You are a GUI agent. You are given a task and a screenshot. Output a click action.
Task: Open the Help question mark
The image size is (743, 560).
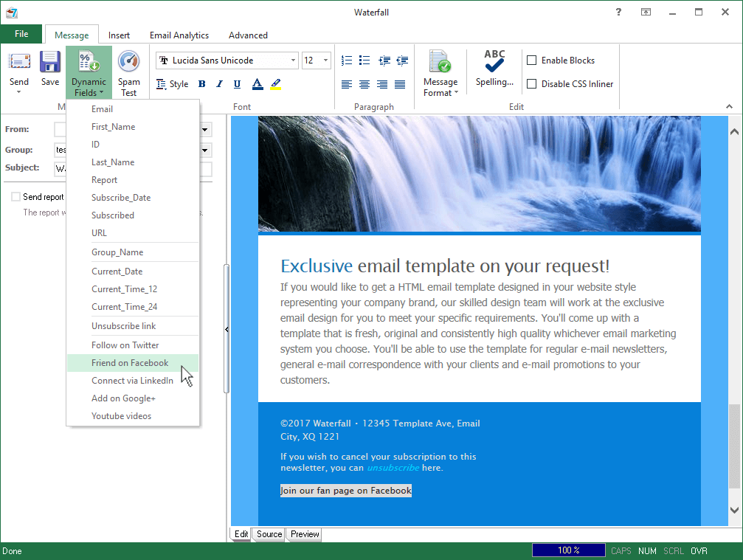(618, 12)
